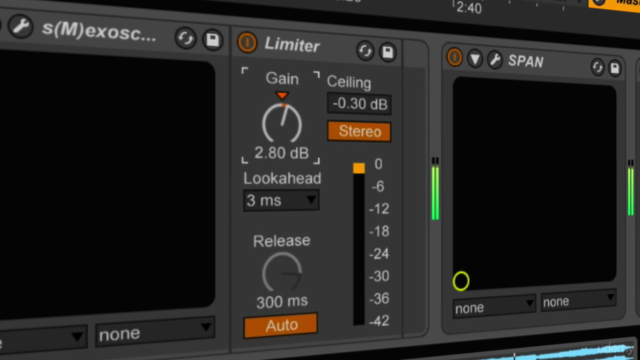The height and width of the screenshot is (360, 640).
Task: Open SPAN's first 'none' parameter dropdown
Action: click(494, 307)
